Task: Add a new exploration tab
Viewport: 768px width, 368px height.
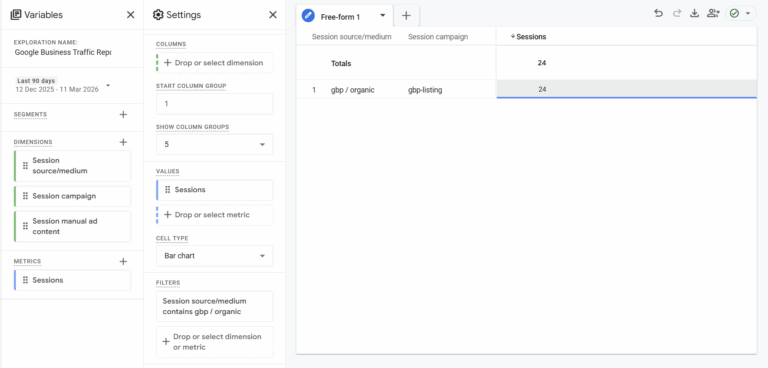Action: (406, 16)
